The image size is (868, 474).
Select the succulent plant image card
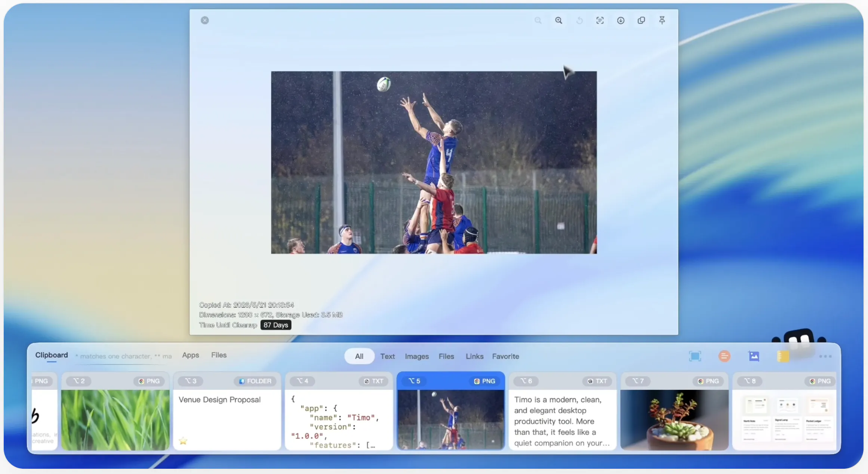674,411
